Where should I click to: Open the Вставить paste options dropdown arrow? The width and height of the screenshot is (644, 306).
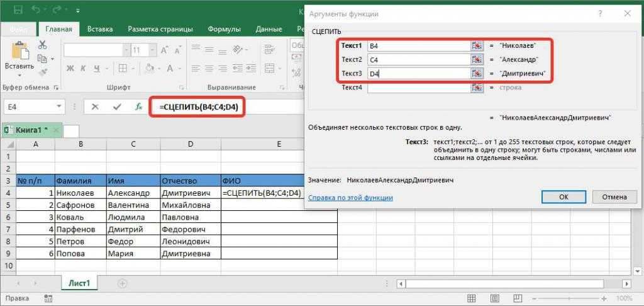[19, 75]
